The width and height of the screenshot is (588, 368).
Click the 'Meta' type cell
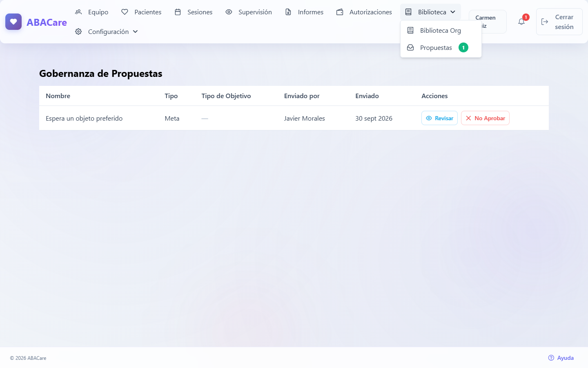[x=172, y=118]
